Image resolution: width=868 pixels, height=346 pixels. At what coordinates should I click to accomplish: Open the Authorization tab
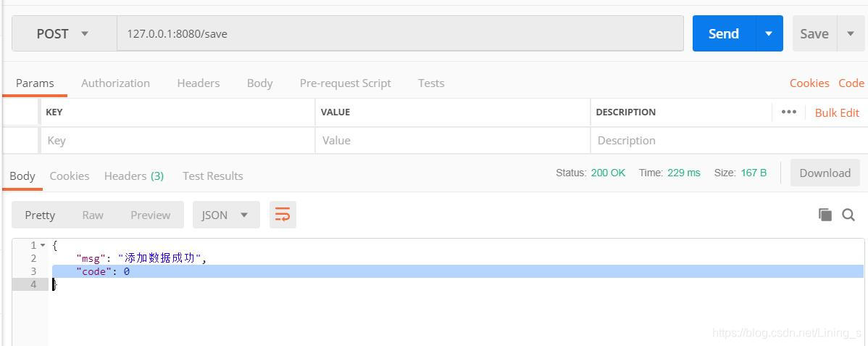click(x=115, y=83)
